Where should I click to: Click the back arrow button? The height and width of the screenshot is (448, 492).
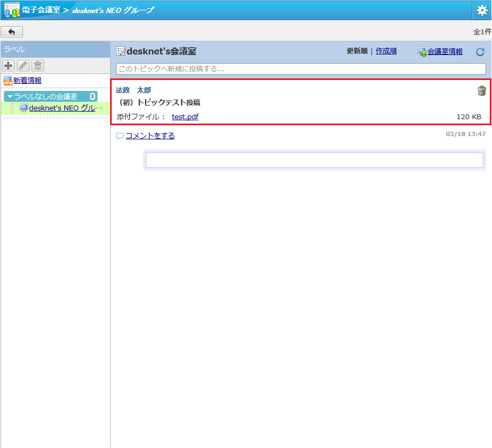11,32
